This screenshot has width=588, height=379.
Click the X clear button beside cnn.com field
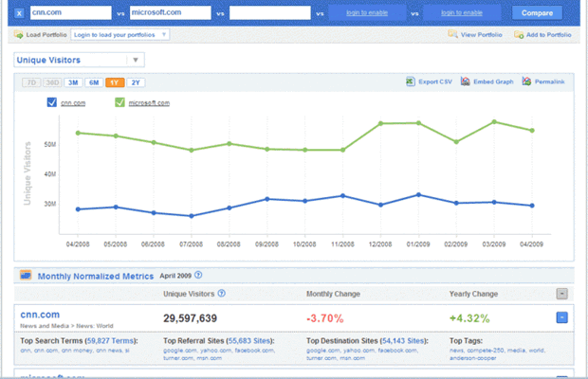(x=19, y=13)
